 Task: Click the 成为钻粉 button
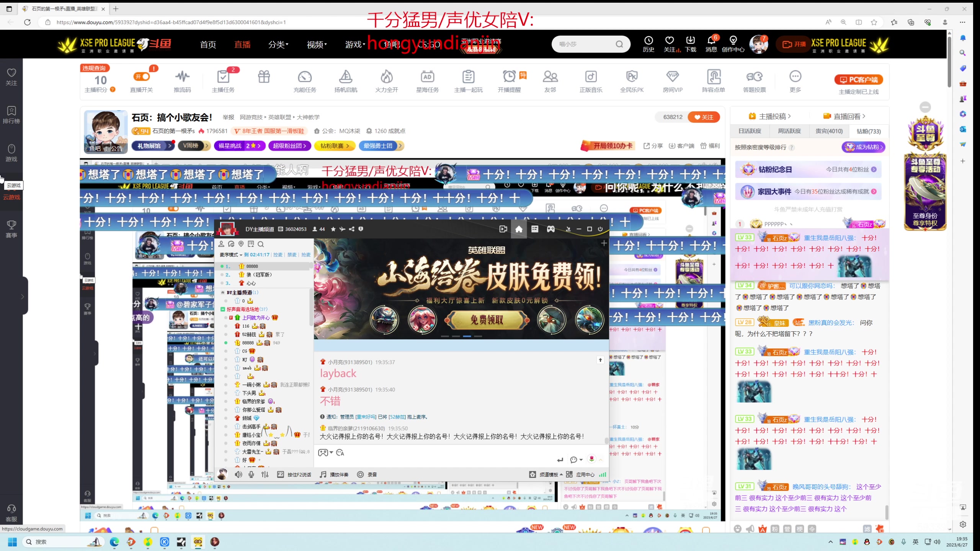(863, 147)
